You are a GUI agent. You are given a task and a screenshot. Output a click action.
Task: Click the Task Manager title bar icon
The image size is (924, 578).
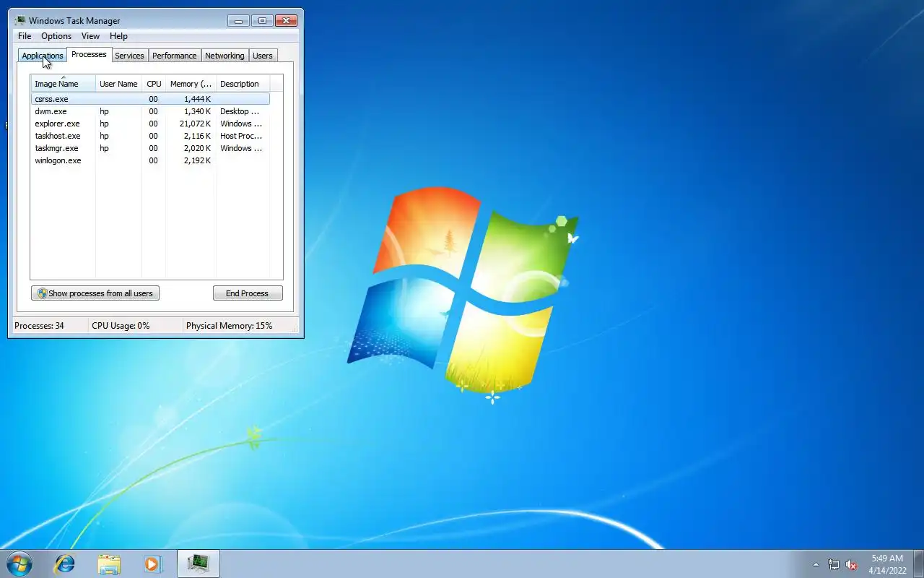click(x=20, y=20)
